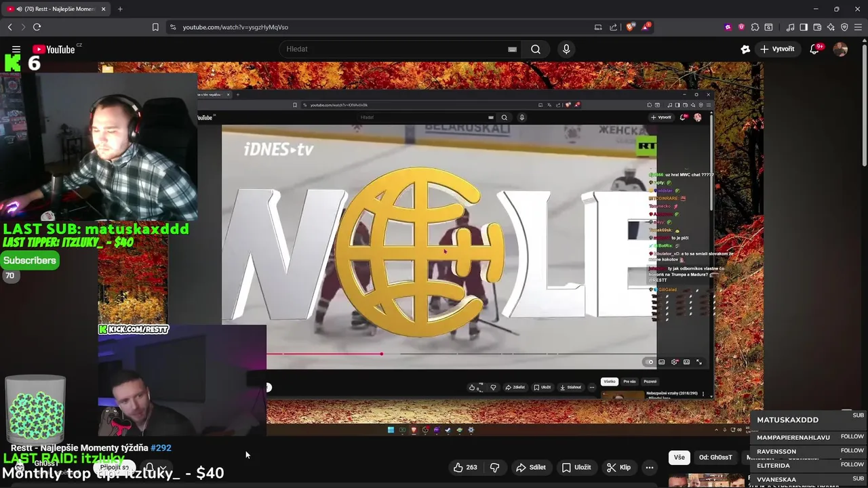Toggle the browser sidebar panel
868x488 pixels.
coord(804,27)
